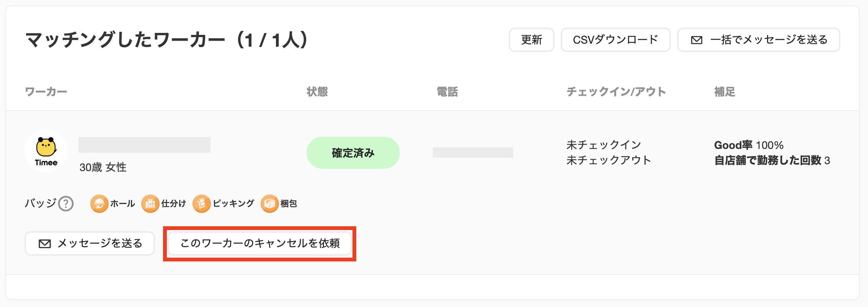Click the Timee worker avatar icon
Screen dimensions: 868x307
pyautogui.click(x=46, y=151)
